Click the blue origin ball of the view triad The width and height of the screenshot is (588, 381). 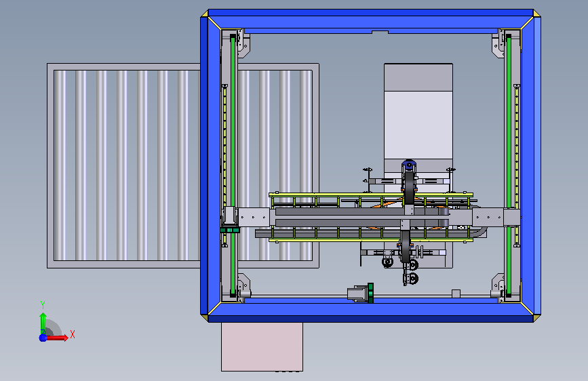click(x=43, y=338)
